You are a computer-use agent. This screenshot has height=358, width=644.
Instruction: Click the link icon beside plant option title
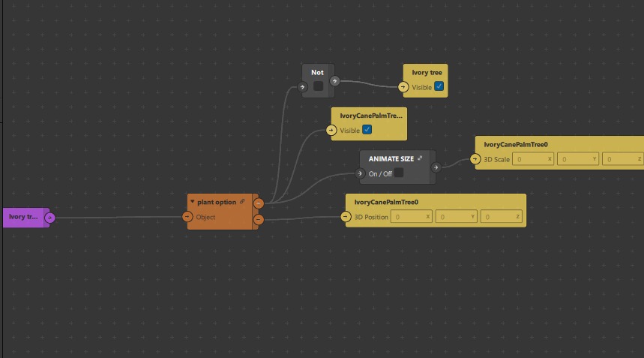tap(242, 201)
